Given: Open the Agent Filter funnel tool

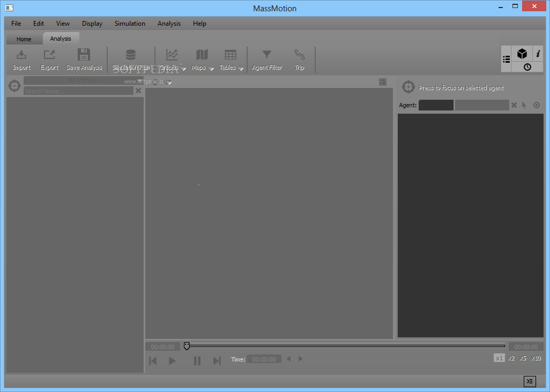Looking at the screenshot, I should pyautogui.click(x=266, y=54).
